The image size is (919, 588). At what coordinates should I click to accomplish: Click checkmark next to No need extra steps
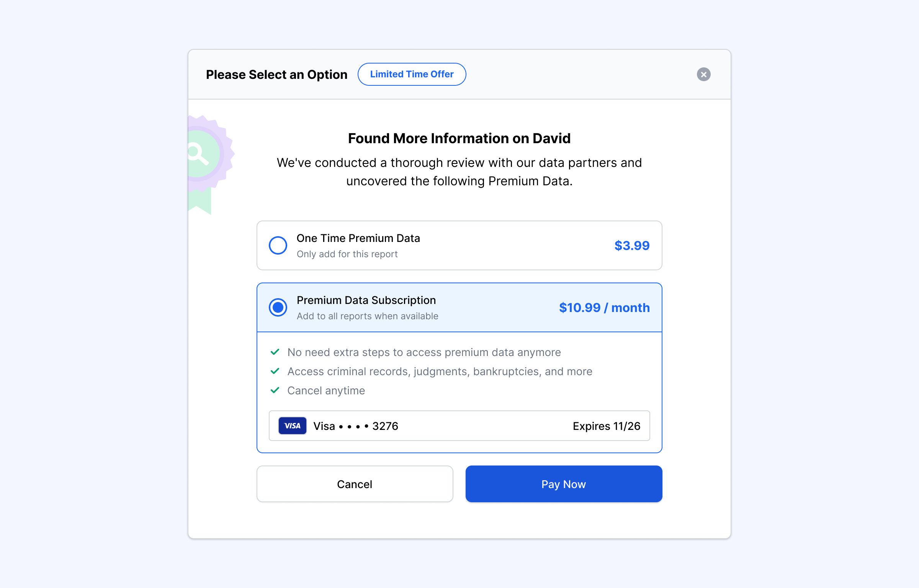click(275, 352)
